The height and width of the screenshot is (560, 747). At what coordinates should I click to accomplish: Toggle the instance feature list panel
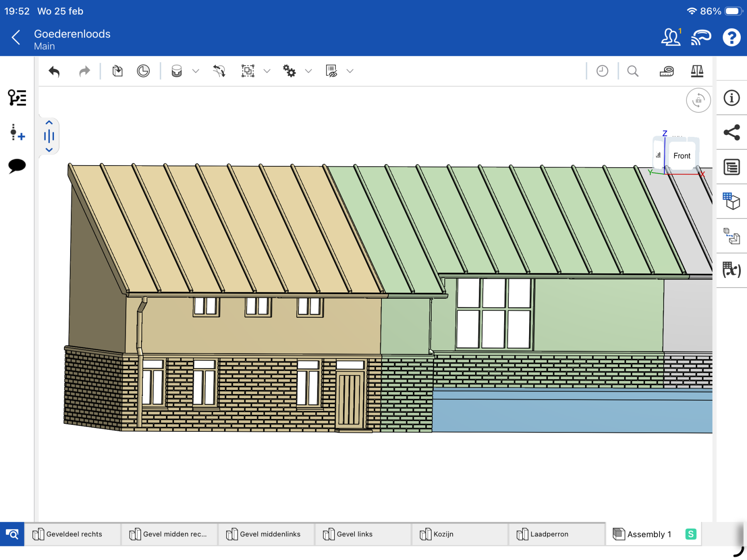[x=17, y=98]
